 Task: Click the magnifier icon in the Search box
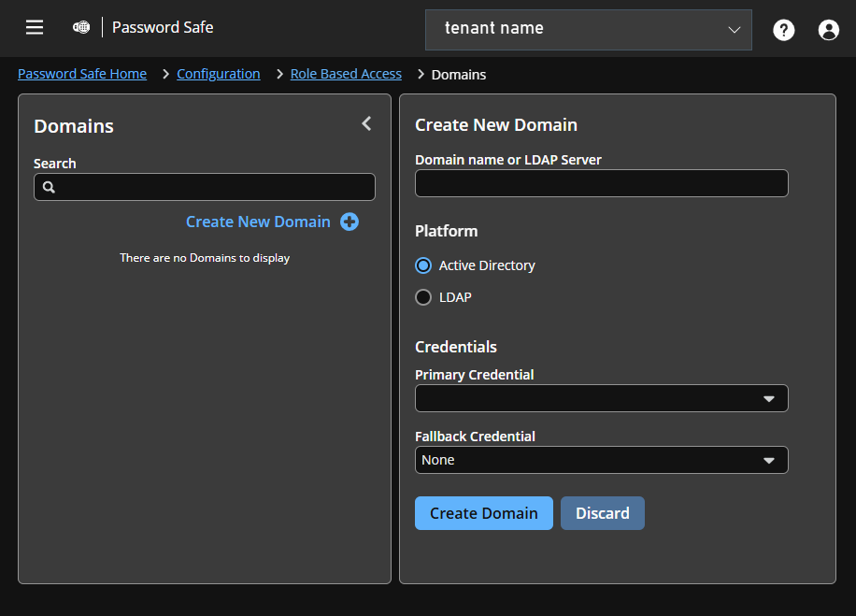pyautogui.click(x=49, y=187)
